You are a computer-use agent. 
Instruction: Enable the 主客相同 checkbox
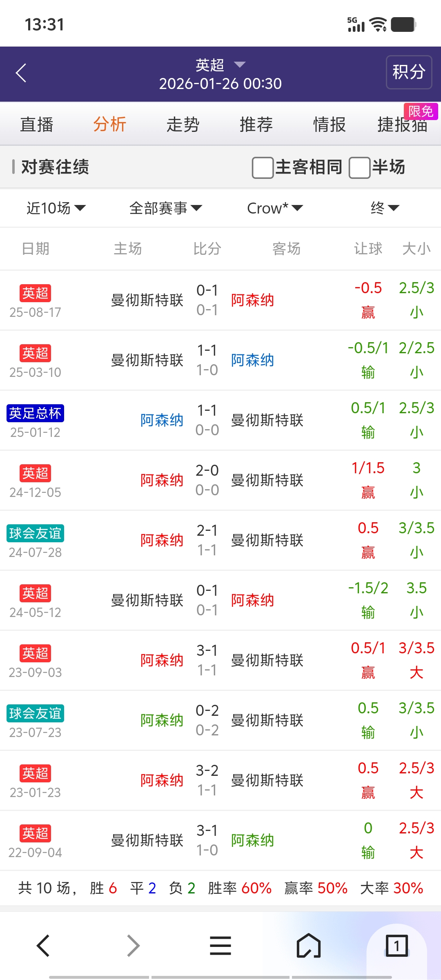[x=263, y=167]
